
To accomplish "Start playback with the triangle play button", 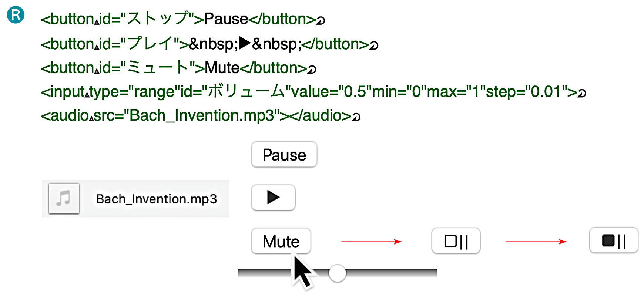I will [273, 198].
